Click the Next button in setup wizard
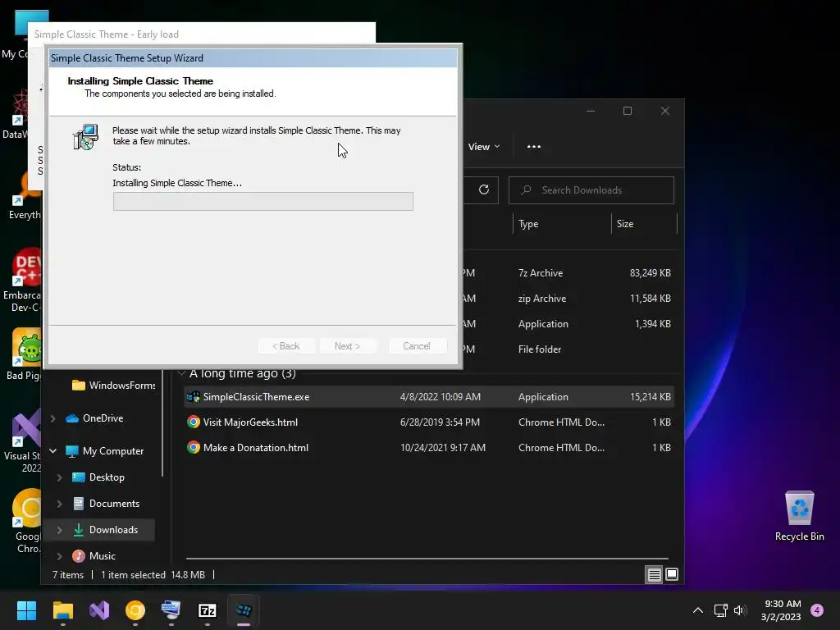The width and height of the screenshot is (840, 630). (347, 346)
